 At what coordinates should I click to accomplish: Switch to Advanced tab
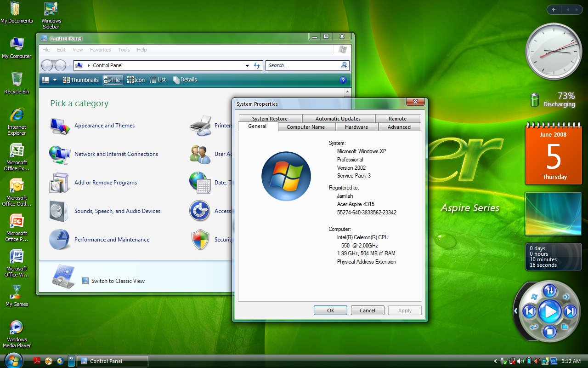[x=399, y=127]
